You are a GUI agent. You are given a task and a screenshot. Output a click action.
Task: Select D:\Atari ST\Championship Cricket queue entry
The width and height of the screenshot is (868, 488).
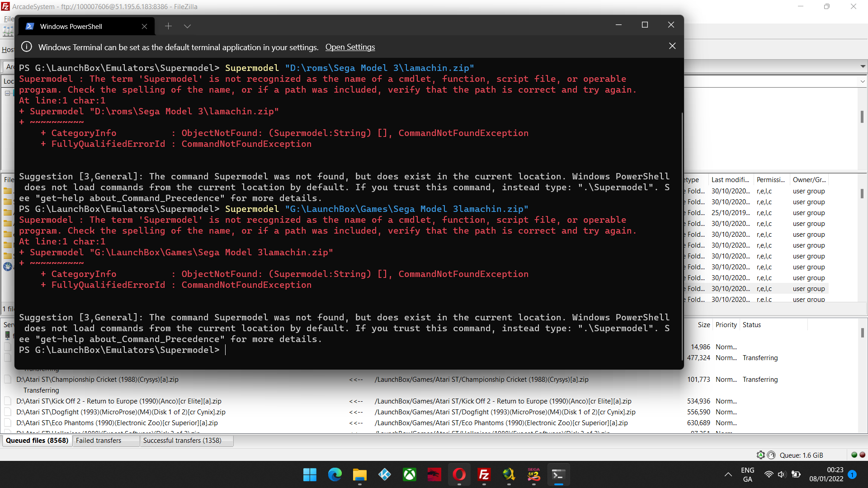(97, 380)
